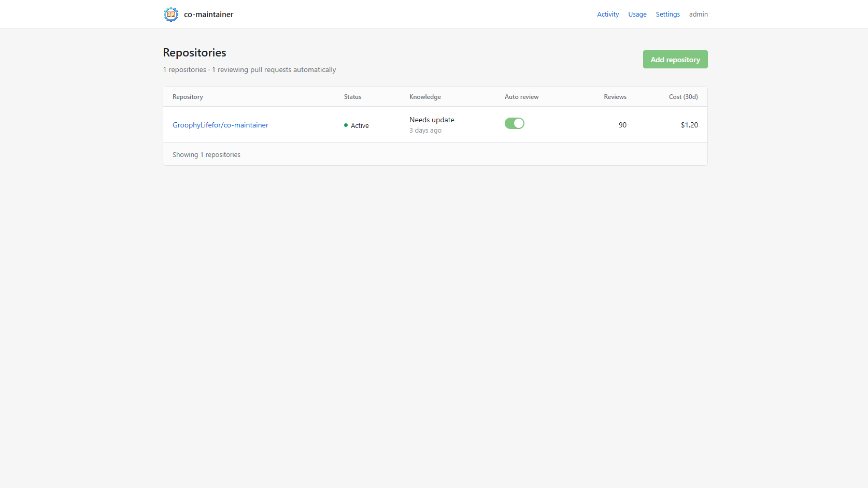The image size is (868, 488).
Task: Click the $1.20 cost value
Action: (689, 125)
